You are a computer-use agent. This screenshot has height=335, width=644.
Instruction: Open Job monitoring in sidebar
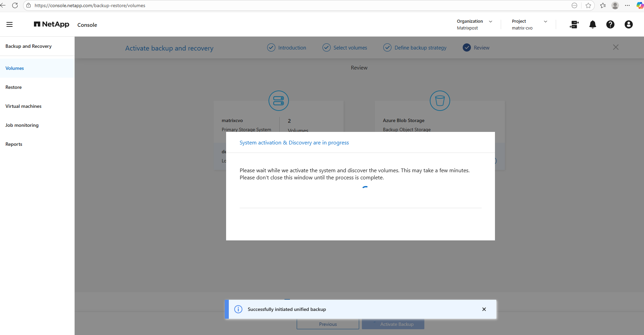point(37,125)
